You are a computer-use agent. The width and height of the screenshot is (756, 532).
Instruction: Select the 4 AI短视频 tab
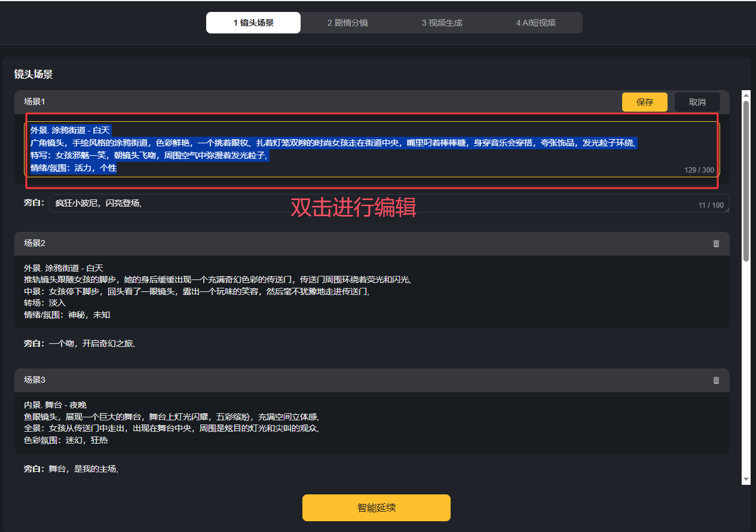pyautogui.click(x=536, y=23)
